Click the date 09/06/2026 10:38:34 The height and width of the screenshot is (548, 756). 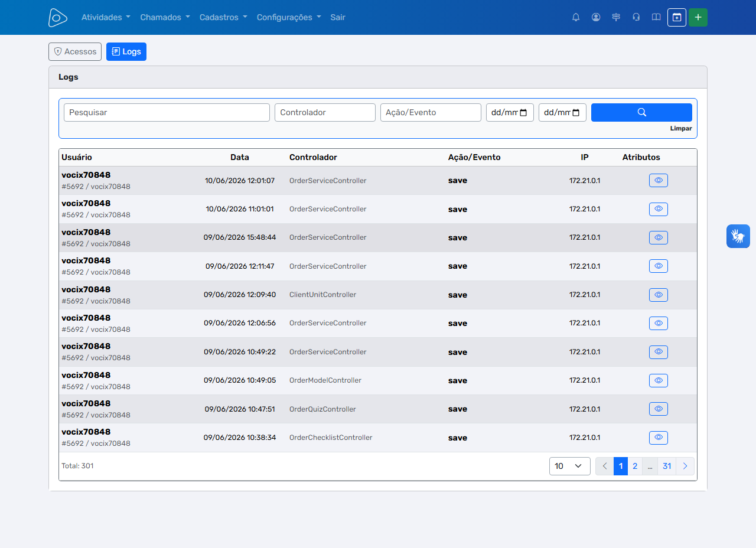click(240, 438)
